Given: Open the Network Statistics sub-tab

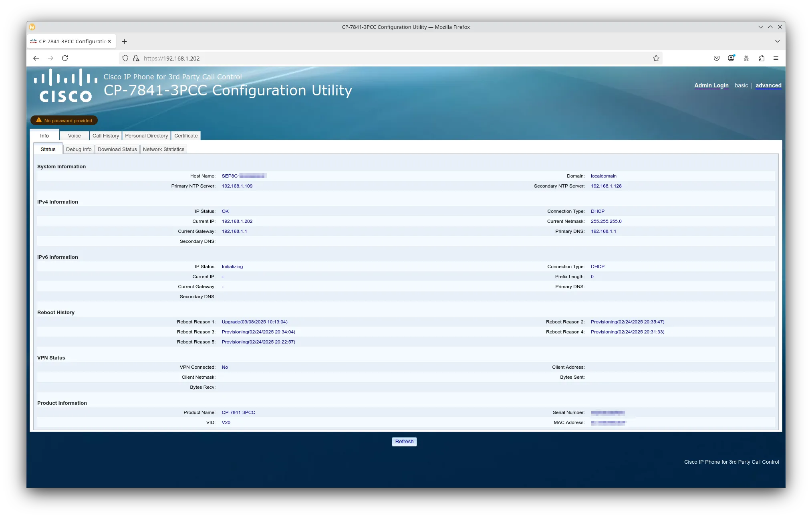Looking at the screenshot, I should point(163,149).
